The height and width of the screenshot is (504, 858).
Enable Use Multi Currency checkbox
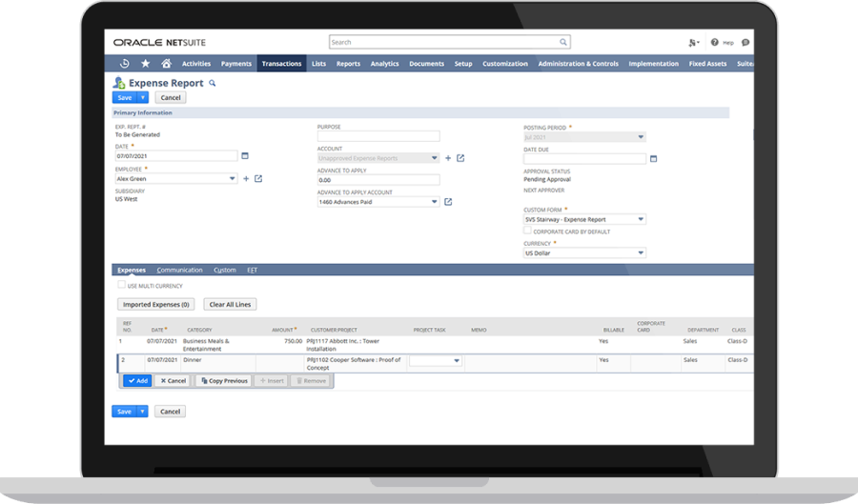tap(121, 285)
